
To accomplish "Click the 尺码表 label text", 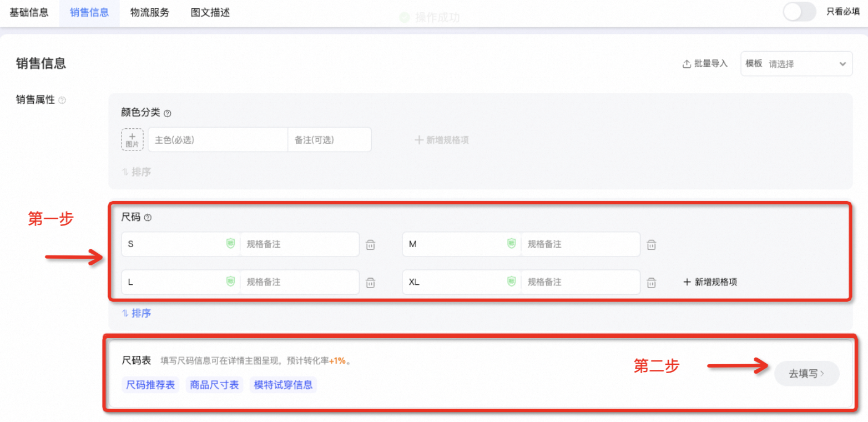I will (137, 361).
